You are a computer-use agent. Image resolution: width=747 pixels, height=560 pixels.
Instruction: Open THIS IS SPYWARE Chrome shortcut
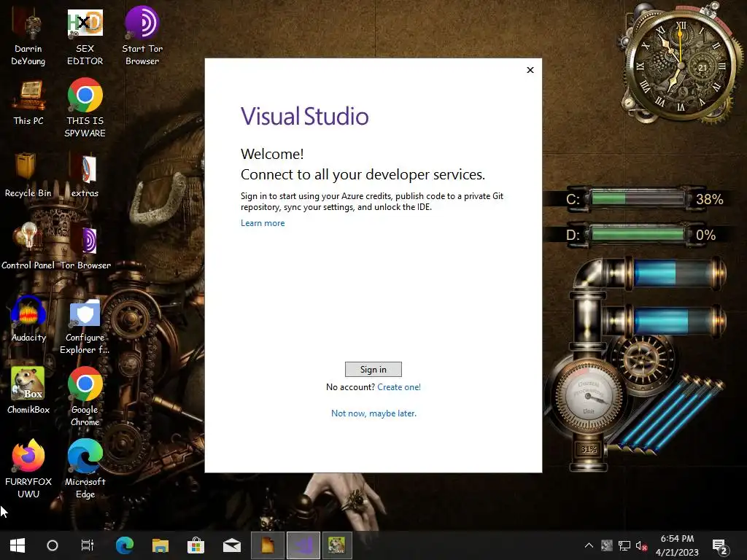[x=85, y=109]
